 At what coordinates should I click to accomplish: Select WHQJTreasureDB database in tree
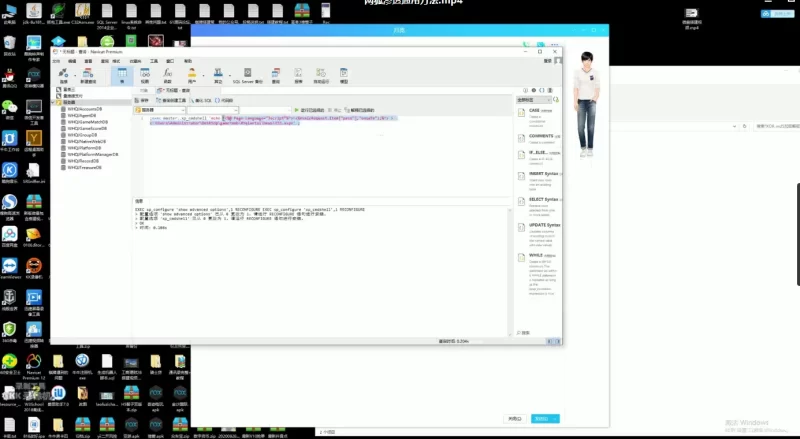coord(84,167)
